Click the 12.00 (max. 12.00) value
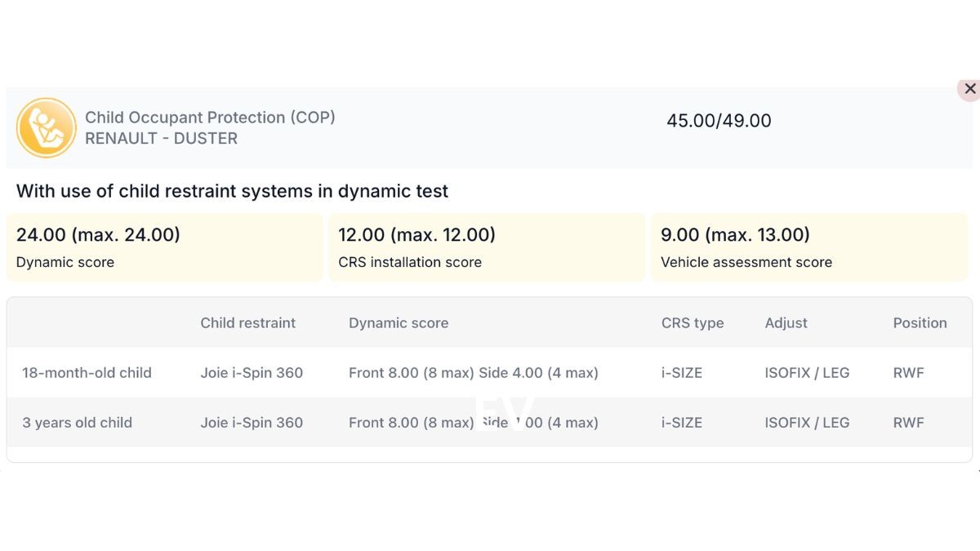The width and height of the screenshot is (980, 551). (416, 235)
